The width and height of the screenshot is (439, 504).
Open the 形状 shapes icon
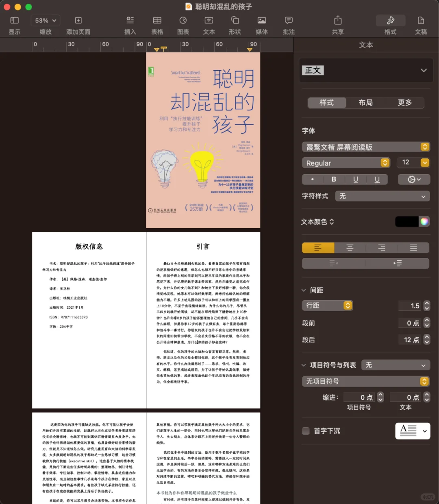pyautogui.click(x=235, y=20)
